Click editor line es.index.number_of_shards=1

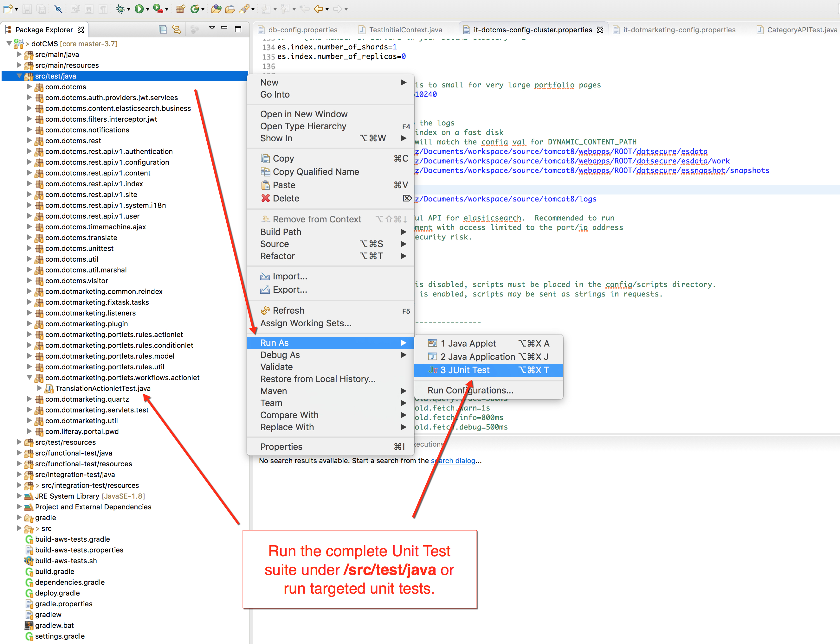(337, 47)
